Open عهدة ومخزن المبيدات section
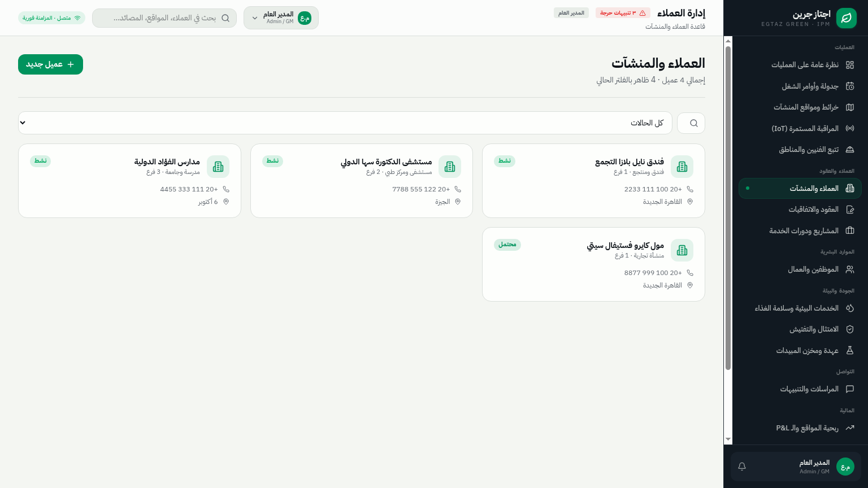Image resolution: width=868 pixels, height=488 pixels. click(x=800, y=350)
